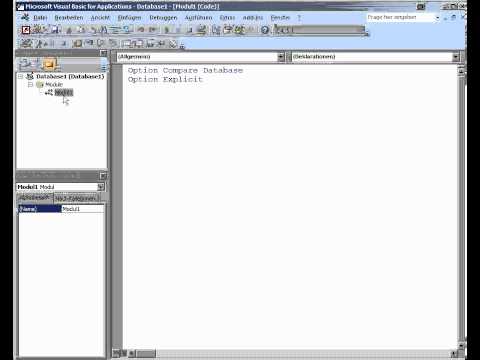Click the code scrollbar down arrow
The image size is (480, 360).
(462, 346)
